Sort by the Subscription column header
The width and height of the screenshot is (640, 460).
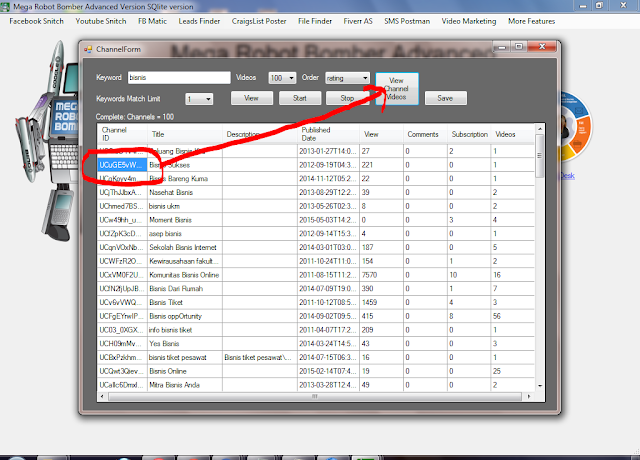tap(469, 134)
